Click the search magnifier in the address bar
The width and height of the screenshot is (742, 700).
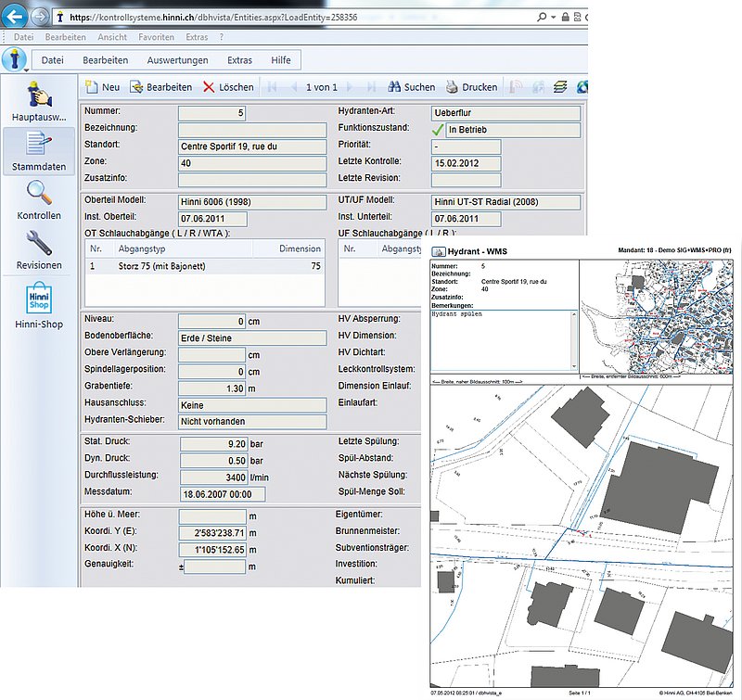pos(542,17)
